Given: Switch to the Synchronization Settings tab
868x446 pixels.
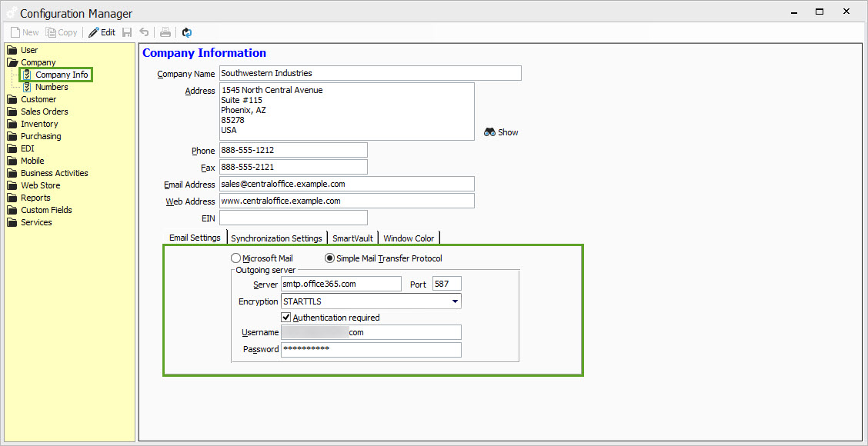Looking at the screenshot, I should [x=277, y=238].
